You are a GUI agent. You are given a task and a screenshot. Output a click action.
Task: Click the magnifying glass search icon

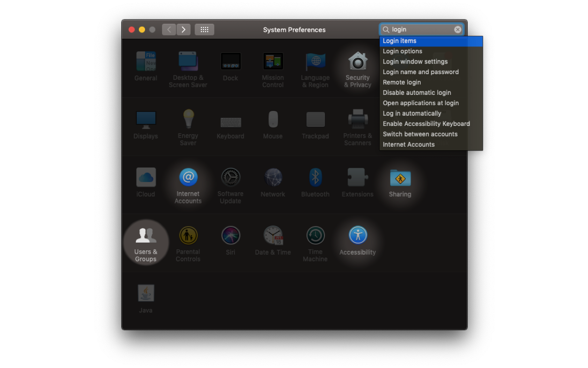pyautogui.click(x=386, y=30)
